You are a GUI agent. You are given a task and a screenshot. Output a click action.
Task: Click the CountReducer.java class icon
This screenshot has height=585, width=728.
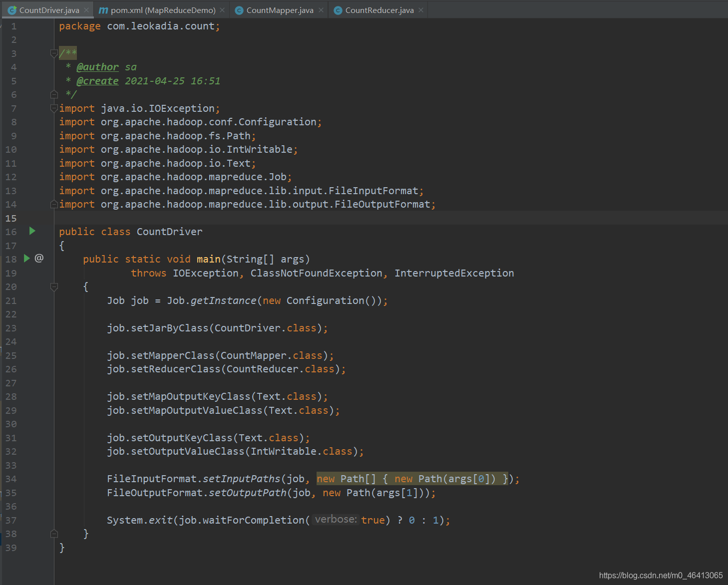pyautogui.click(x=338, y=10)
